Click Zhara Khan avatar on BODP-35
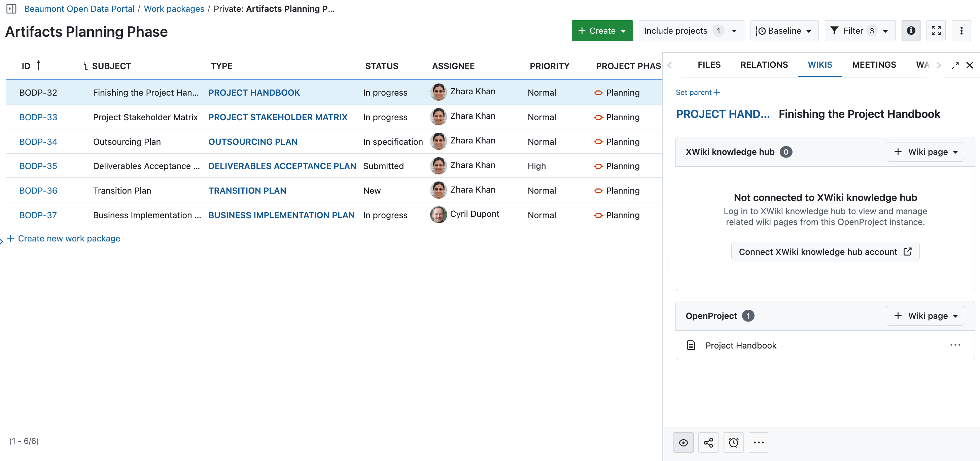Viewport: 980px width, 461px height. [438, 166]
